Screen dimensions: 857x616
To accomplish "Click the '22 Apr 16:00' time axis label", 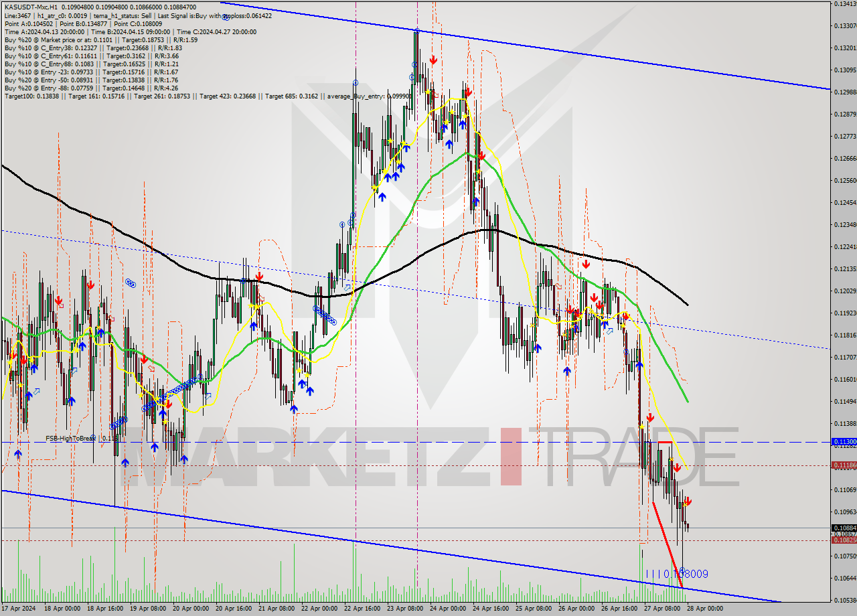I will 362,609.
